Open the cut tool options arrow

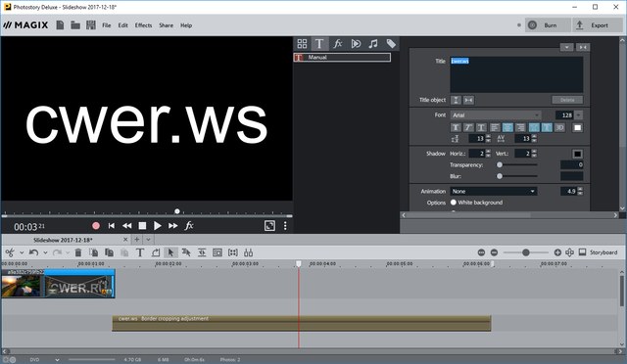(22, 252)
